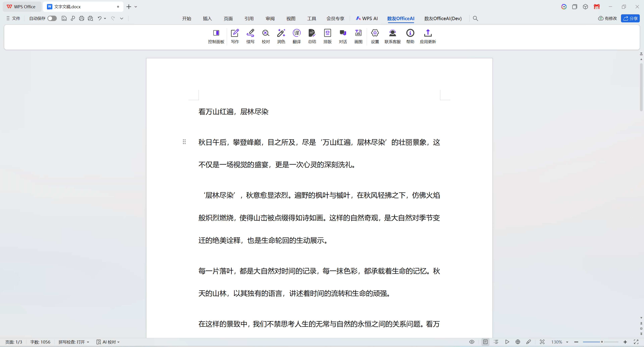Open WPS AI from the menu bar
The width and height of the screenshot is (644, 347).
367,18
